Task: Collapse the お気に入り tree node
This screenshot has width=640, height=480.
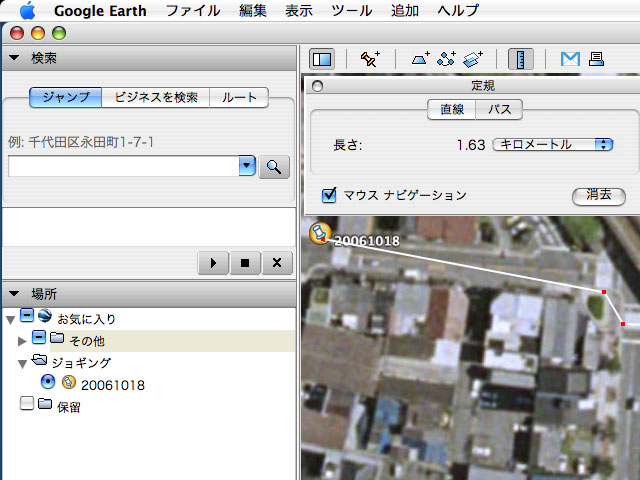Action: coord(11,320)
